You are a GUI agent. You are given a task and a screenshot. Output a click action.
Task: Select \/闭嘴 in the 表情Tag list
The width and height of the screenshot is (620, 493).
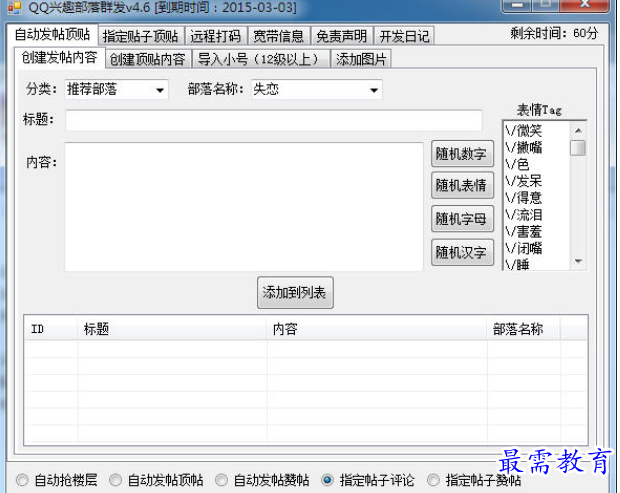pyautogui.click(x=524, y=248)
